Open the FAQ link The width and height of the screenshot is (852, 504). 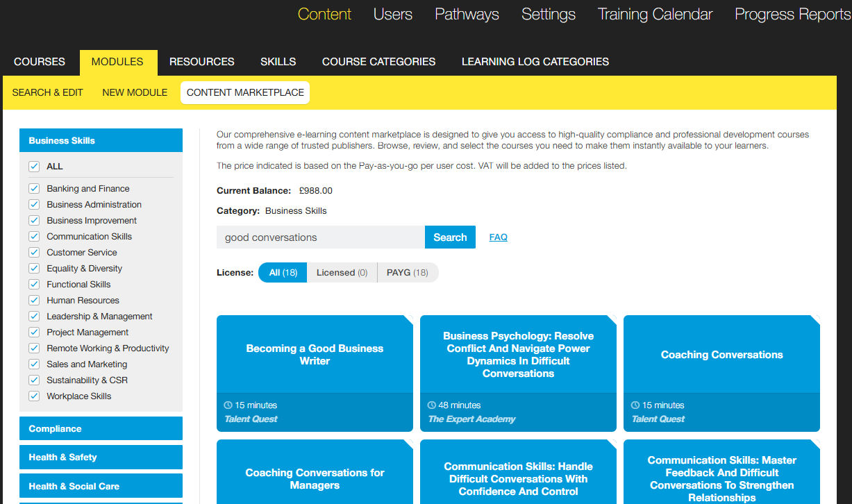coord(498,237)
